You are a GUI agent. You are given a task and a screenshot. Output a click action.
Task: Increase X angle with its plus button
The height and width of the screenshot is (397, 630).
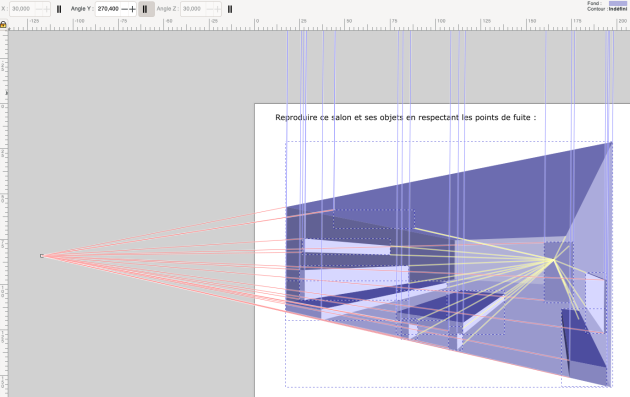tap(46, 9)
